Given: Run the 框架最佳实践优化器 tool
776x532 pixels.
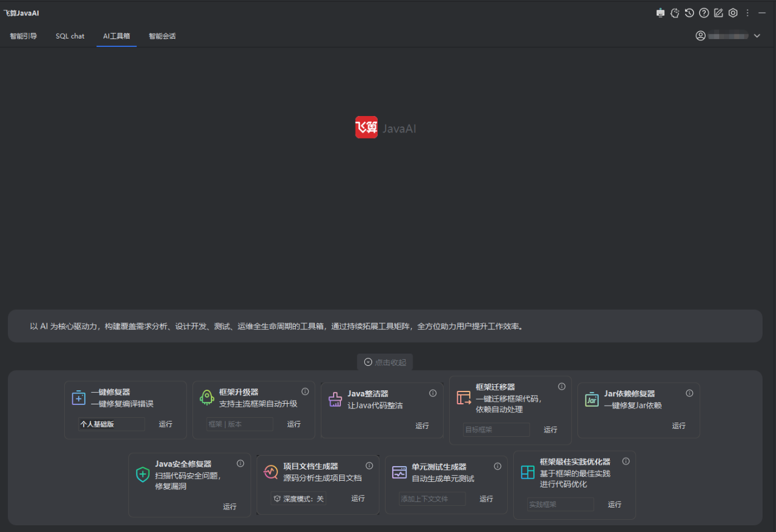Looking at the screenshot, I should (x=615, y=505).
